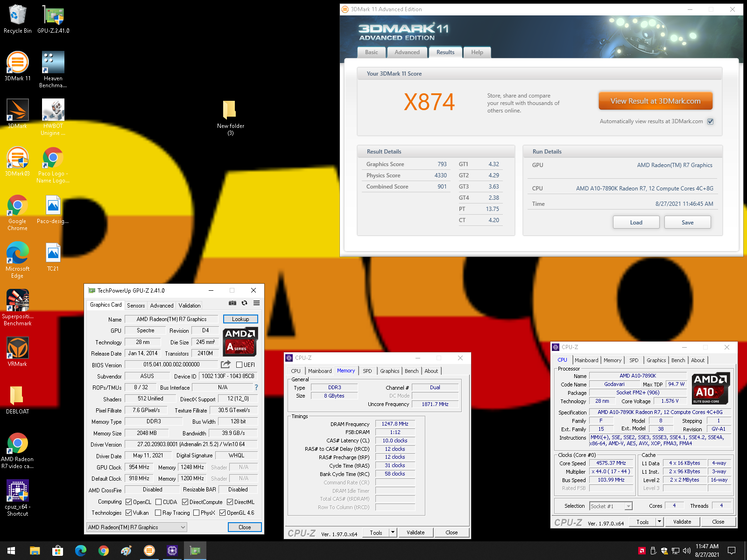This screenshot has width=747, height=560.
Task: Click DRAM Frequency value field
Action: (395, 424)
